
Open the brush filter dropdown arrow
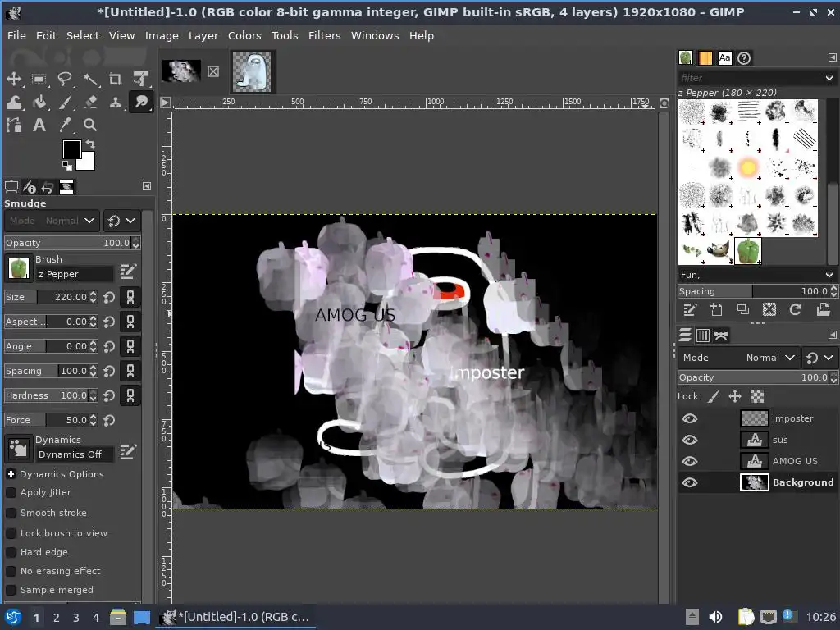(x=829, y=78)
